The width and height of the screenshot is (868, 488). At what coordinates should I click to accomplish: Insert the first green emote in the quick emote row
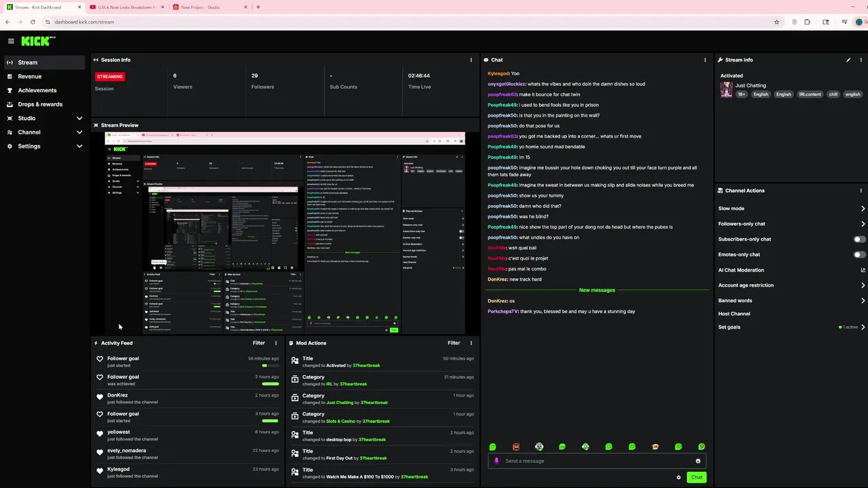(x=493, y=447)
